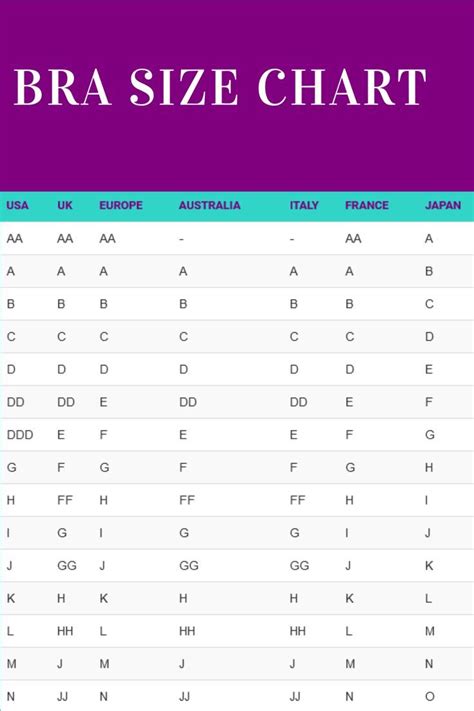Click the dash cell under ITALY
Screen dimensions: 474x711
[x=292, y=239]
